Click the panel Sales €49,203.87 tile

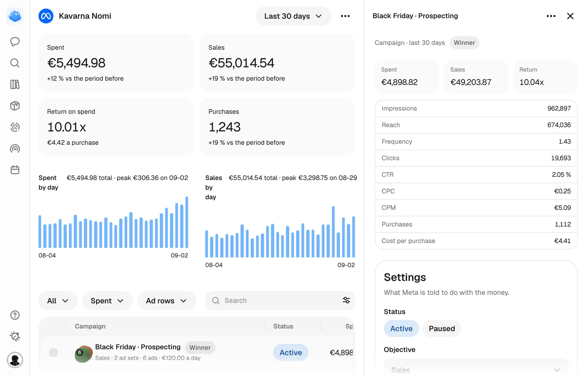pos(476,76)
